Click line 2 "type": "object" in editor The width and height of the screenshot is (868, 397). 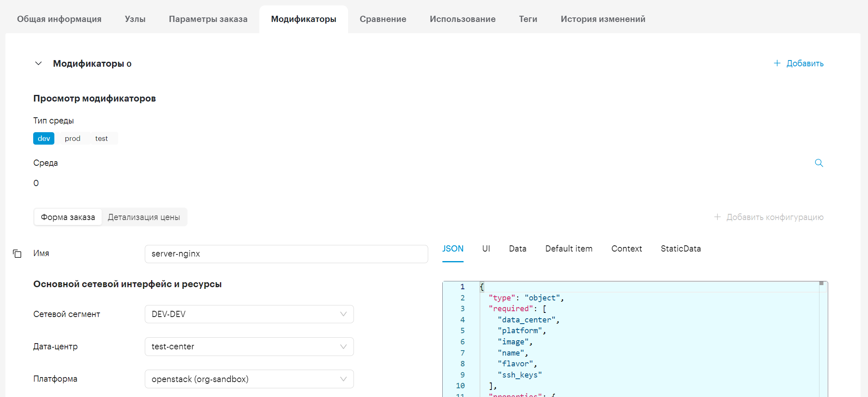coord(526,298)
